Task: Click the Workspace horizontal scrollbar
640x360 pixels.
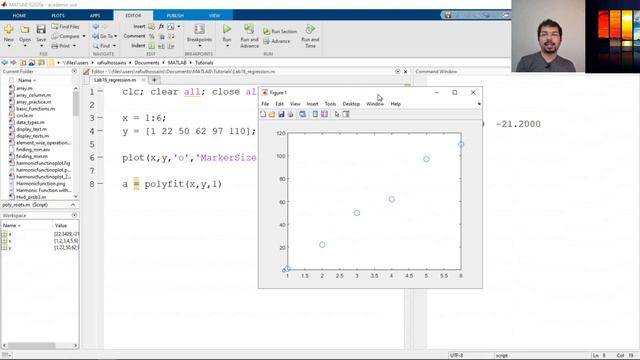Action: coord(32,345)
